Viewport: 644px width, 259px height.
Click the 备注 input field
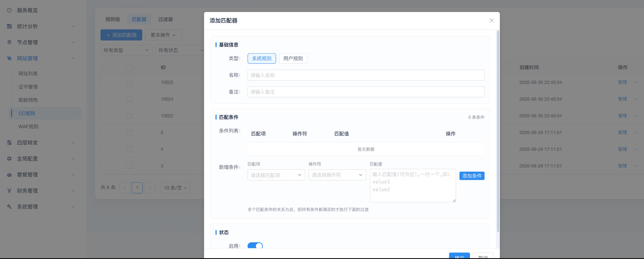pos(366,92)
